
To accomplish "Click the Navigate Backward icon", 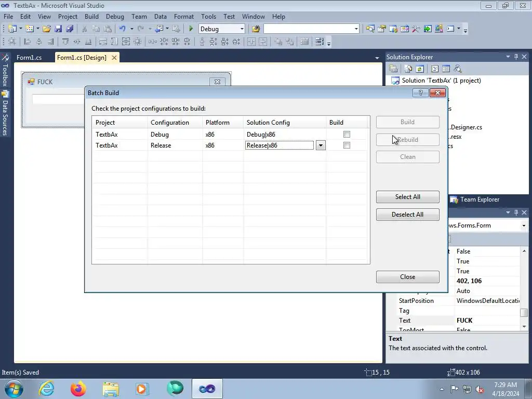I will 159,29.
